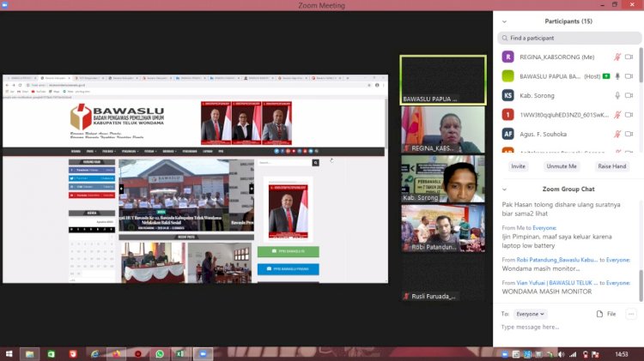Click the green screen-share icon next to the Host

(606, 76)
